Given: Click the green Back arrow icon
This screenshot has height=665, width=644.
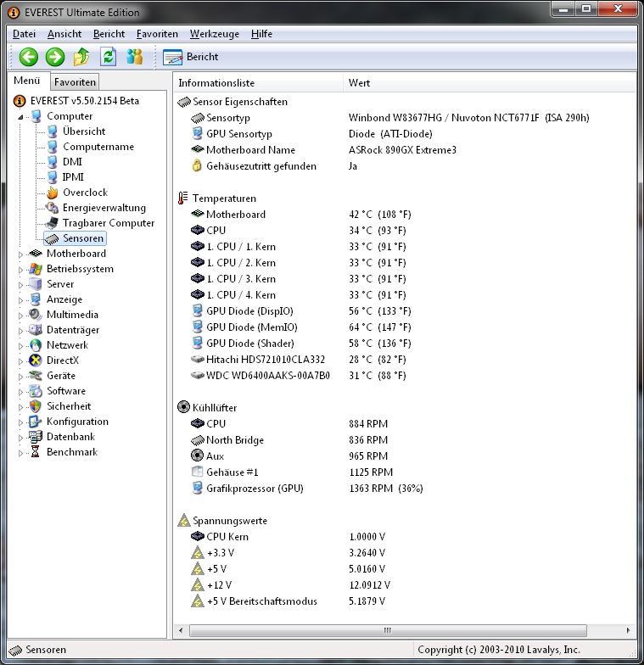Looking at the screenshot, I should (x=29, y=57).
